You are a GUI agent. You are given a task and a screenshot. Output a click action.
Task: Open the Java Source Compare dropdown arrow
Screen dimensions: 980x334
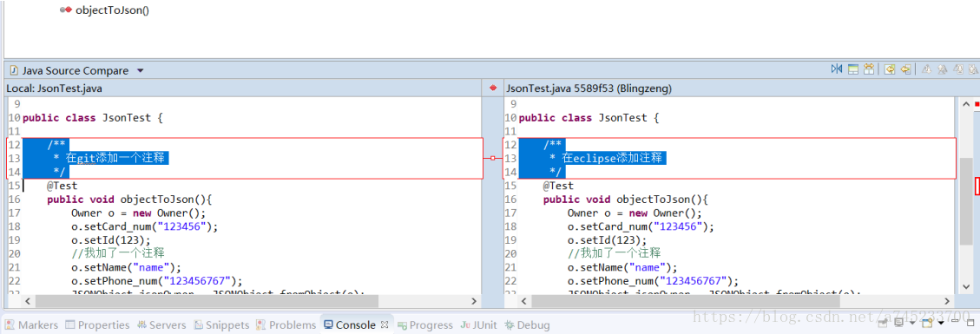(140, 70)
